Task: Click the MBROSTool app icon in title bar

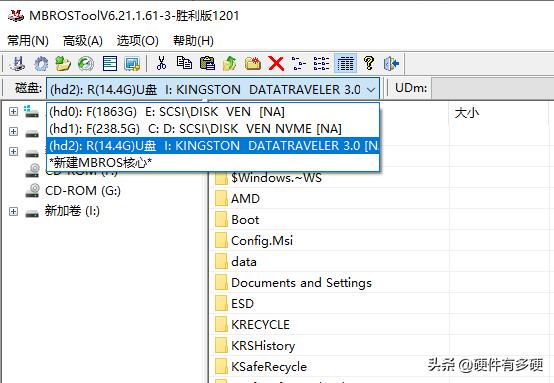Action: [16, 16]
